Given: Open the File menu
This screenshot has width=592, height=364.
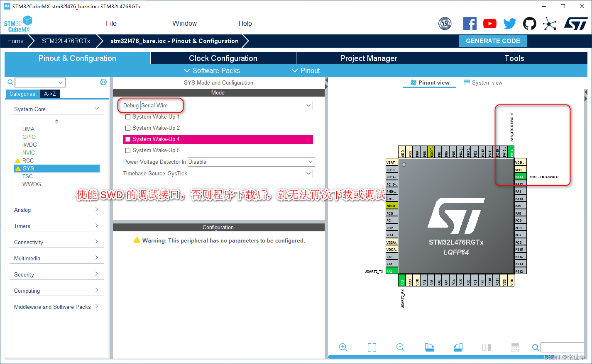Looking at the screenshot, I should coord(111,23).
